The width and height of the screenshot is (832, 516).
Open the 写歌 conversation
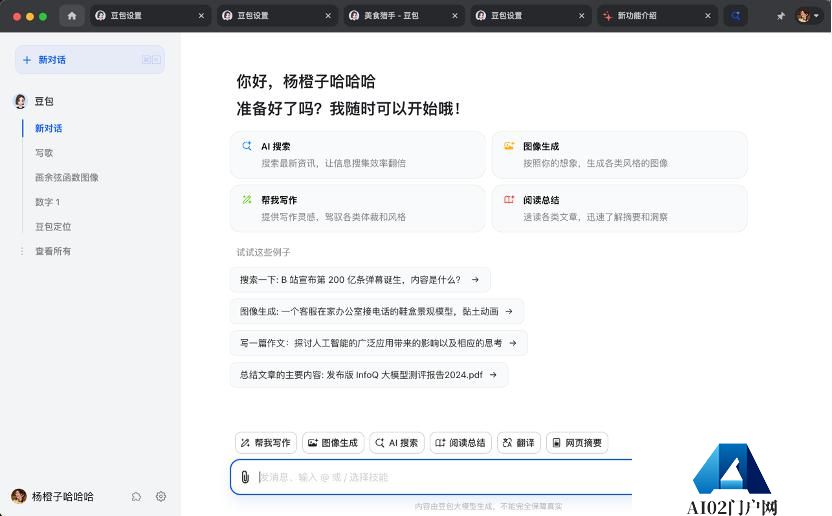pyautogui.click(x=44, y=153)
